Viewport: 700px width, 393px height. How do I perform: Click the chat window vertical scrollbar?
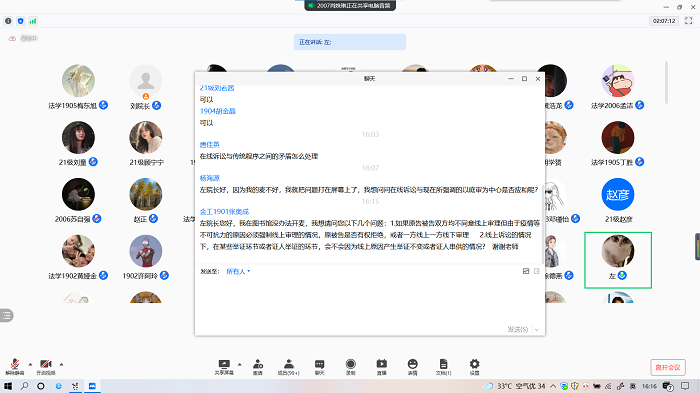543,223
